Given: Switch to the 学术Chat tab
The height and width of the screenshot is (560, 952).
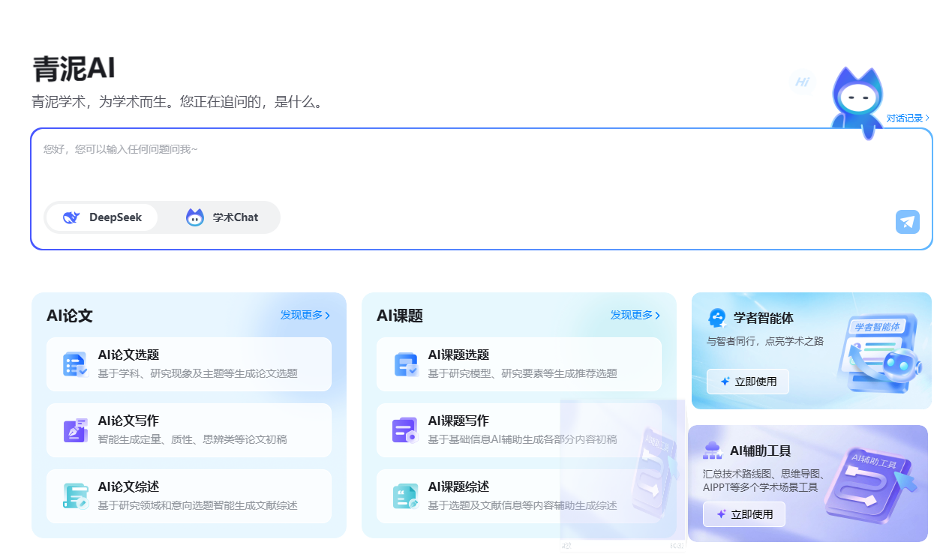Looking at the screenshot, I should (223, 217).
